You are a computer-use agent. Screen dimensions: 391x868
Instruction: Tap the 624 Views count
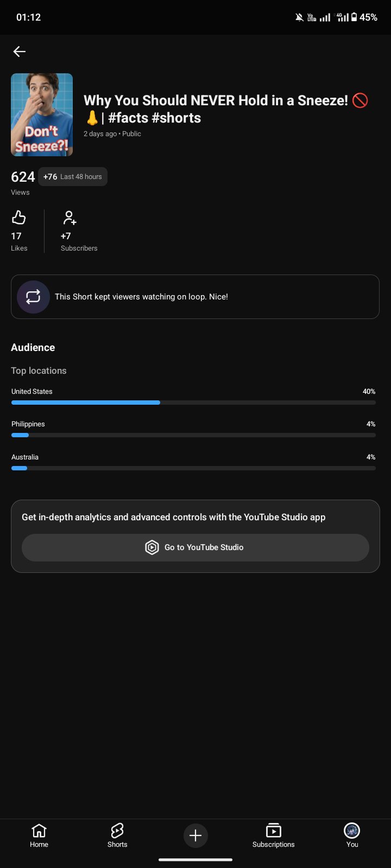(23, 183)
